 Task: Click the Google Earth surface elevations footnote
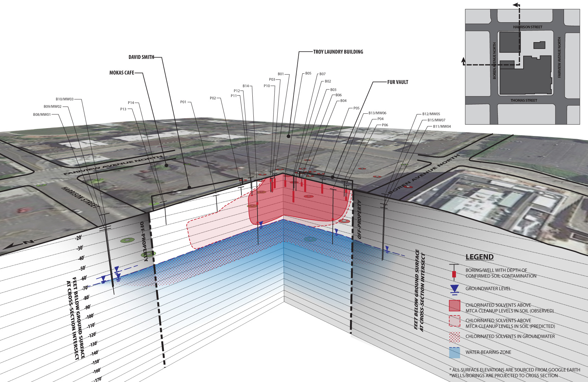click(x=515, y=370)
